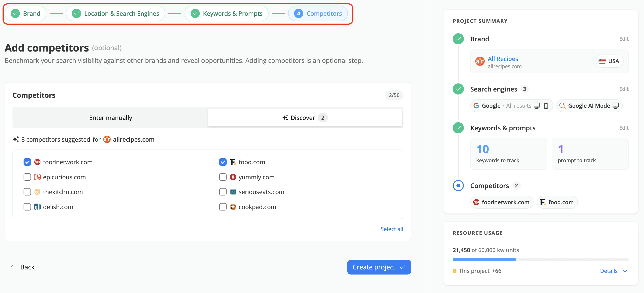The image size is (644, 293).
Task: Click the kw units usage progress bar
Action: [541, 259]
